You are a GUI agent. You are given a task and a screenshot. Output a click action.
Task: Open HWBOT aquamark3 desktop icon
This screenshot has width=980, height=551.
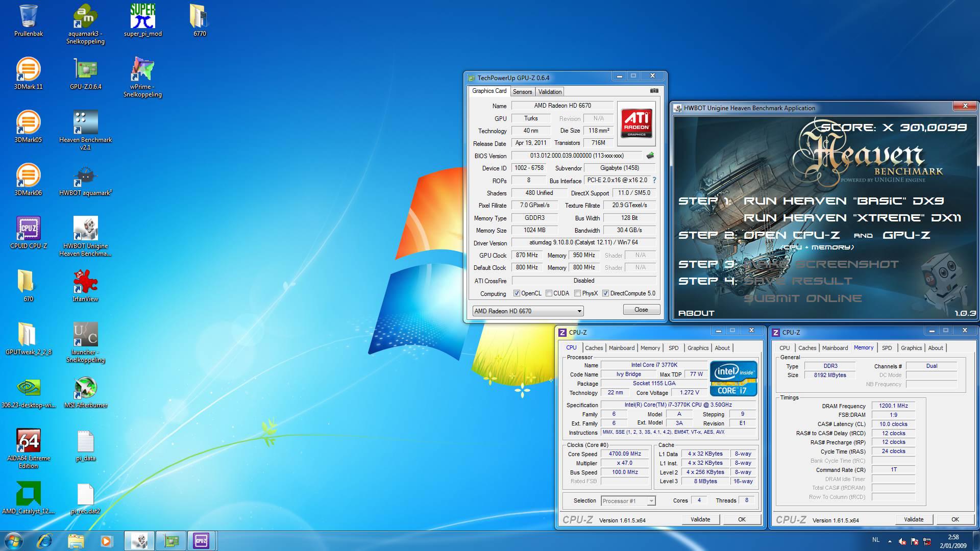(x=85, y=180)
